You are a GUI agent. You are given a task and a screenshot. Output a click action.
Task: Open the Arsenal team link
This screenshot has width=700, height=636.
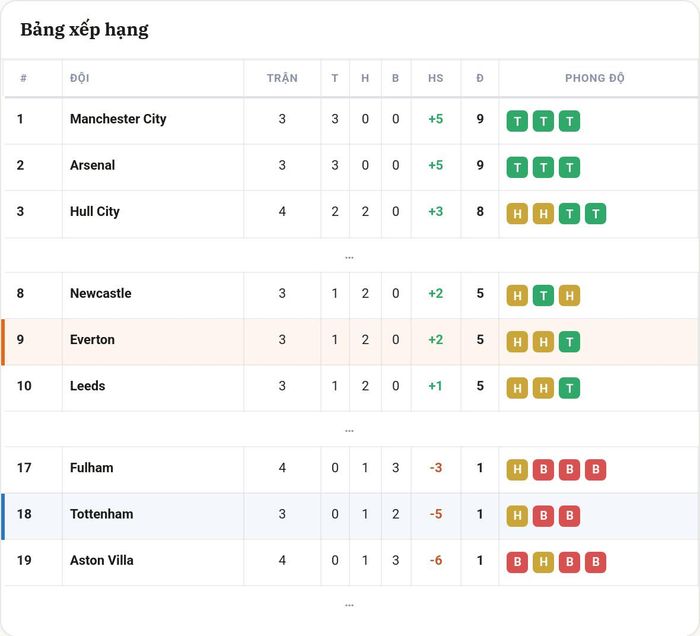click(x=92, y=165)
